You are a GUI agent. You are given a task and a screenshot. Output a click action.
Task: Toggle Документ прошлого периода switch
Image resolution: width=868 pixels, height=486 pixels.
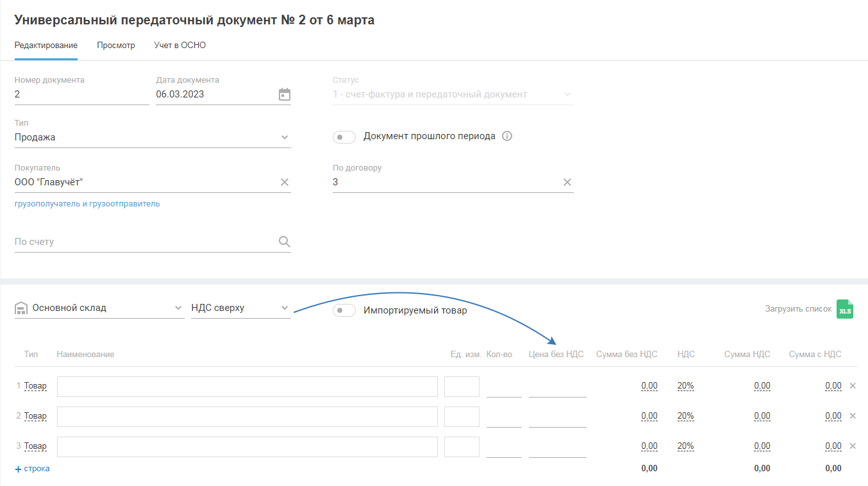tap(344, 137)
